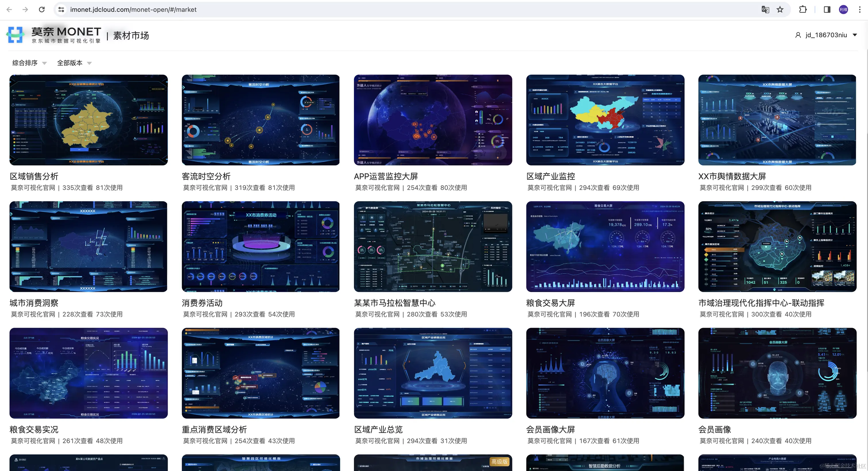Open the 粮食交易大屏 template title
The height and width of the screenshot is (471, 868).
click(x=550, y=303)
